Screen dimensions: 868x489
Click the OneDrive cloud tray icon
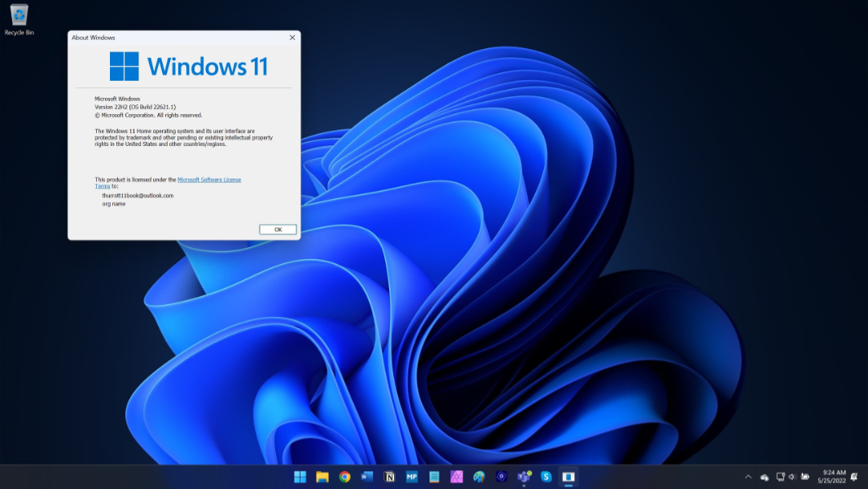pyautogui.click(x=765, y=477)
